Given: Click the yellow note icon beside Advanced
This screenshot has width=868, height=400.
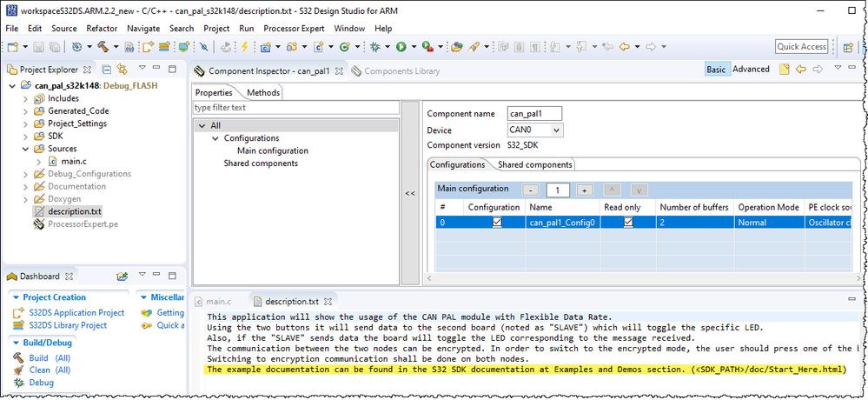Looking at the screenshot, I should (784, 70).
